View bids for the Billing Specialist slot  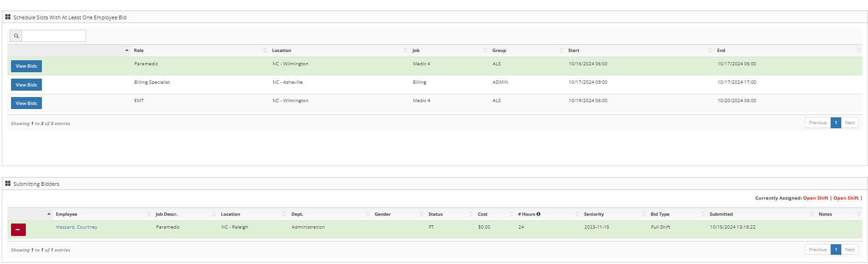pyautogui.click(x=26, y=85)
